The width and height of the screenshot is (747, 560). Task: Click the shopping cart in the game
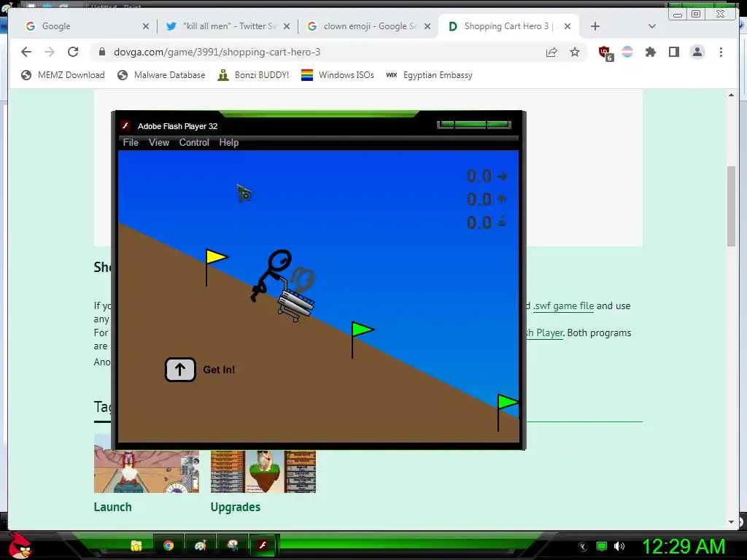click(296, 302)
